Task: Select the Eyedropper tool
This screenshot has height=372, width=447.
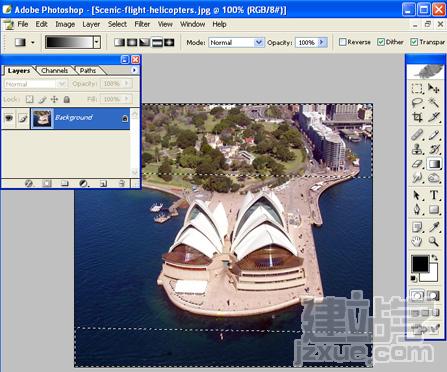Action: coord(434,227)
